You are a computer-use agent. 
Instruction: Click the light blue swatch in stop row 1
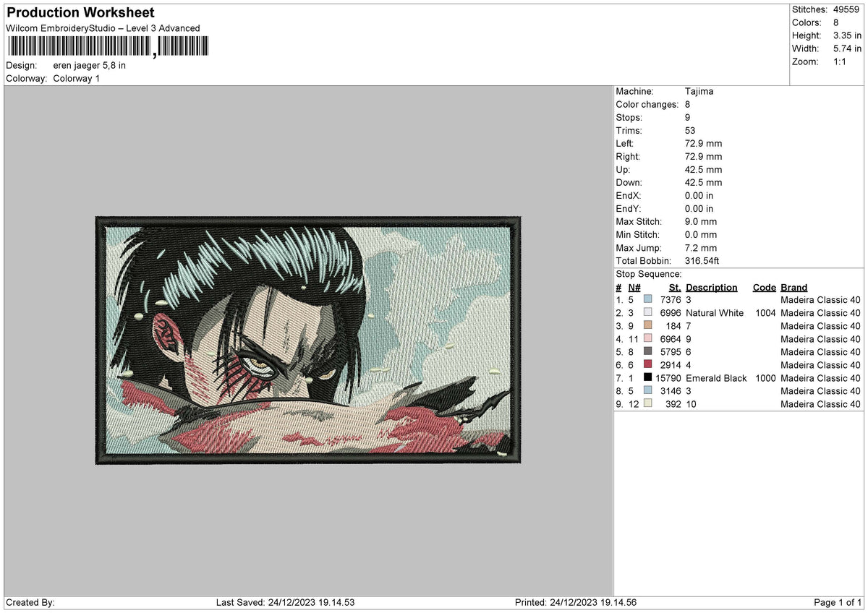647,299
